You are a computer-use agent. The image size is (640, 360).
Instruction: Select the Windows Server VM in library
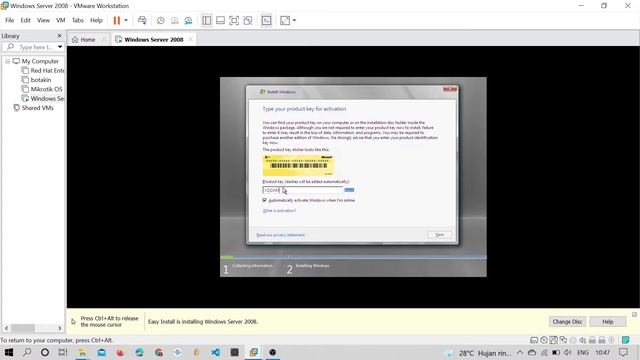pos(43,98)
